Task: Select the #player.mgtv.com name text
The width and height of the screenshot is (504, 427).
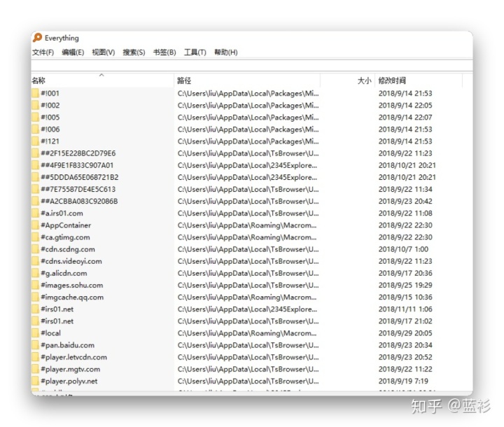Action: (x=71, y=369)
